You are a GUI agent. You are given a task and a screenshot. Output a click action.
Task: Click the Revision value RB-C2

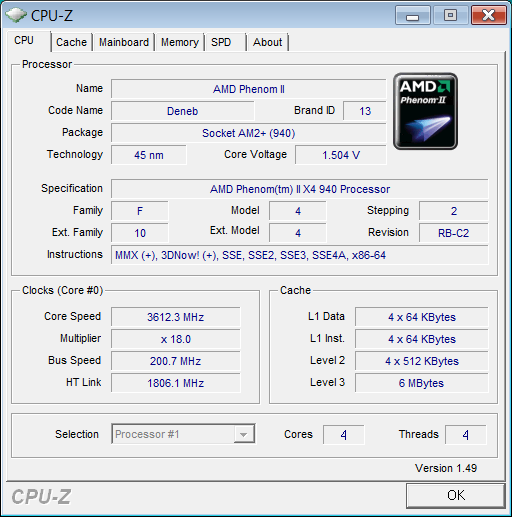(x=454, y=233)
